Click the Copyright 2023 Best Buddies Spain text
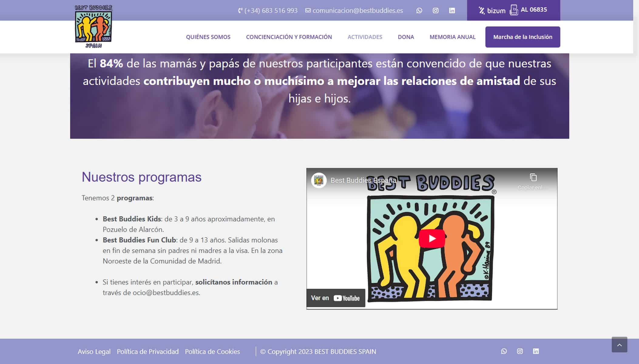Viewport: 639px width, 364px height. 318,352
